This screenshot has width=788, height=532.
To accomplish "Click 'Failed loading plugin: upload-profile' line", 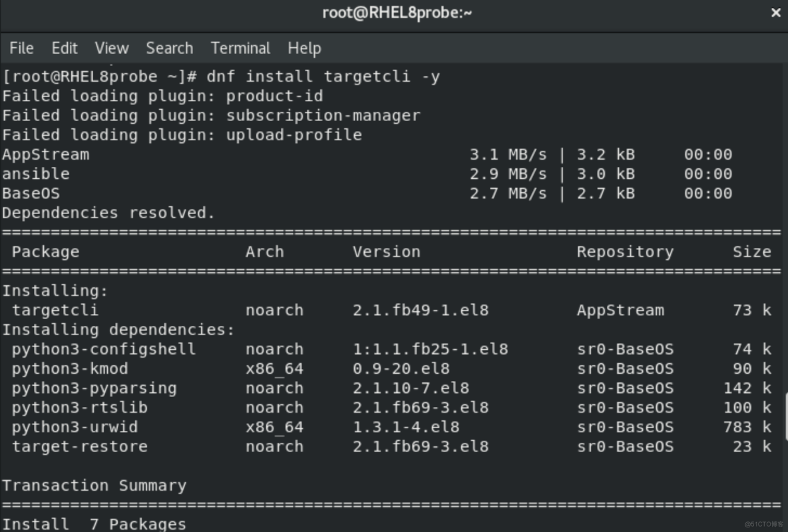I will 182,135.
